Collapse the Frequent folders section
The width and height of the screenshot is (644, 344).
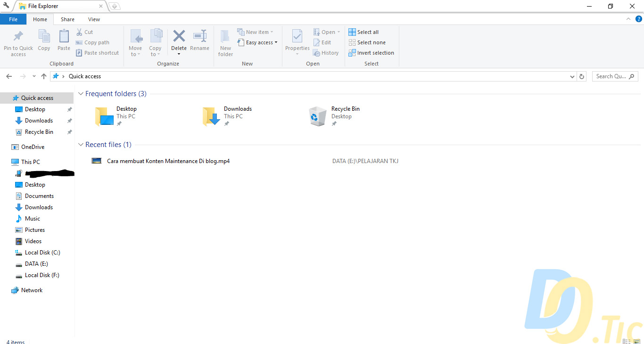(x=80, y=94)
